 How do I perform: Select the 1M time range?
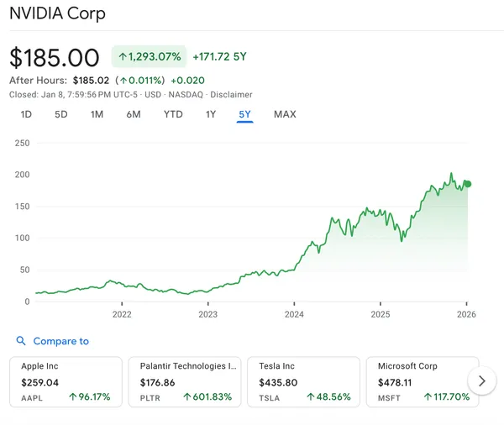[97, 114]
